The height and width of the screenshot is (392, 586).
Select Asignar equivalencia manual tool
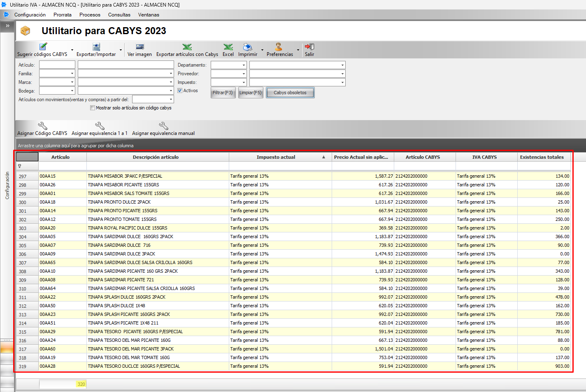[163, 126]
